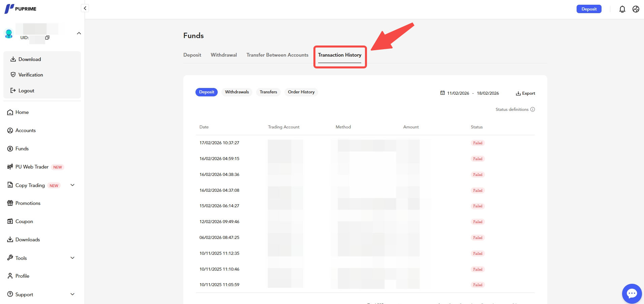This screenshot has width=644, height=304.
Task: Click the notification bell icon
Action: (622, 9)
